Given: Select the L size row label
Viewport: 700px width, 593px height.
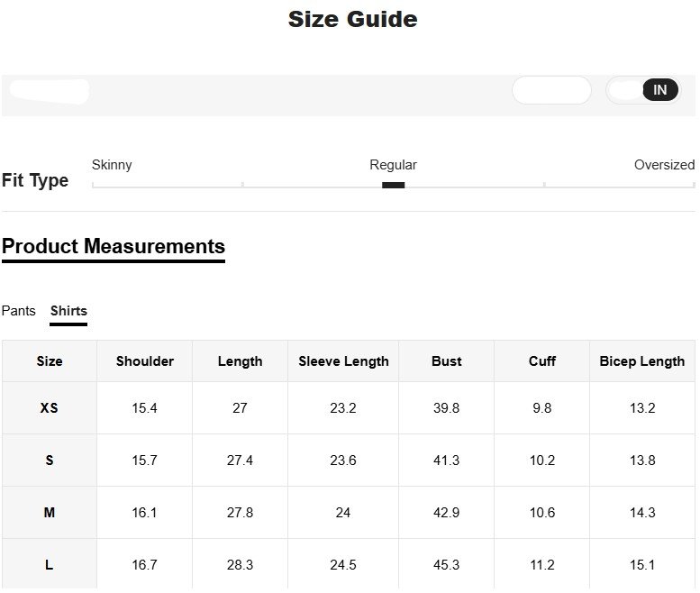Looking at the screenshot, I should (x=50, y=565).
